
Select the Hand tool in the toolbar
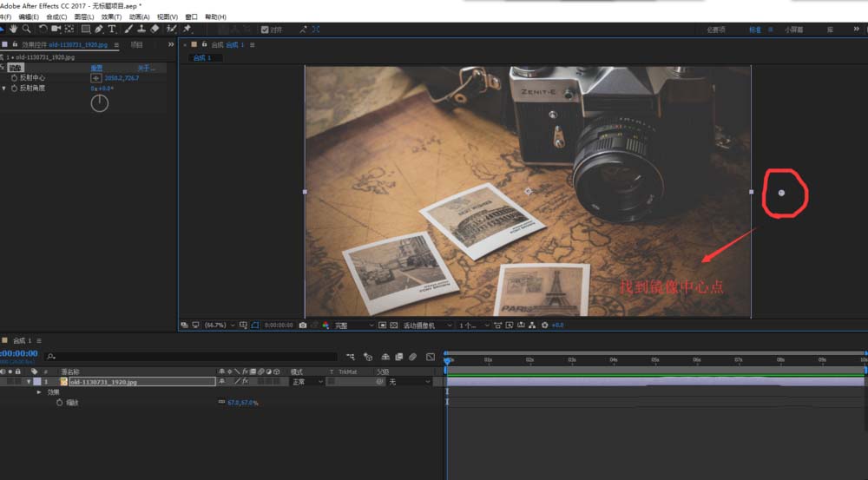coord(15,29)
